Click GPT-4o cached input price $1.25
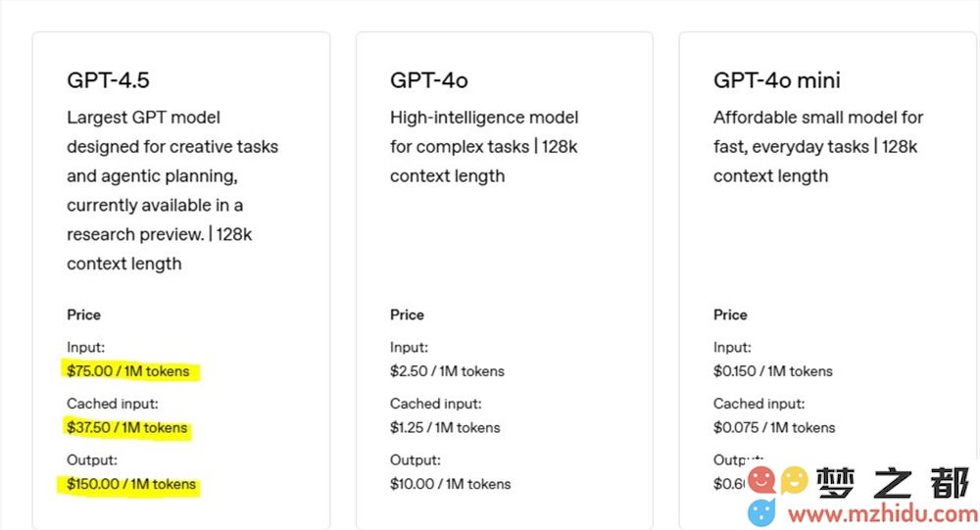980x530 pixels. pyautogui.click(x=445, y=427)
